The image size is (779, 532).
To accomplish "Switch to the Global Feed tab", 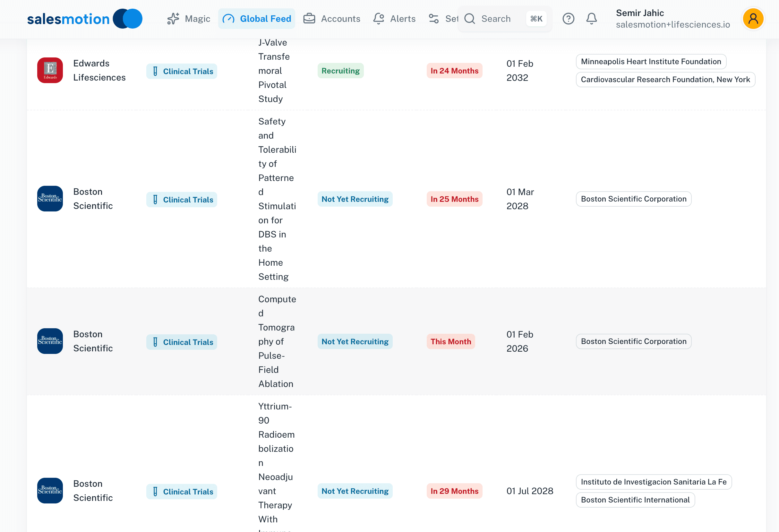I will (256, 19).
